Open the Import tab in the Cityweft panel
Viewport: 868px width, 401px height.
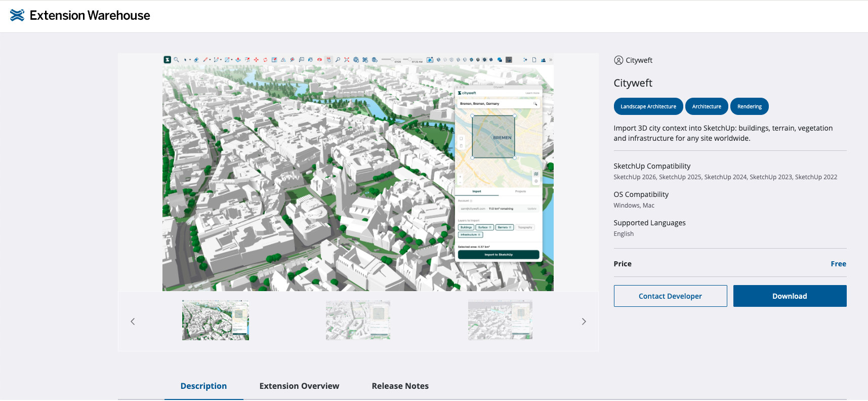(x=477, y=191)
